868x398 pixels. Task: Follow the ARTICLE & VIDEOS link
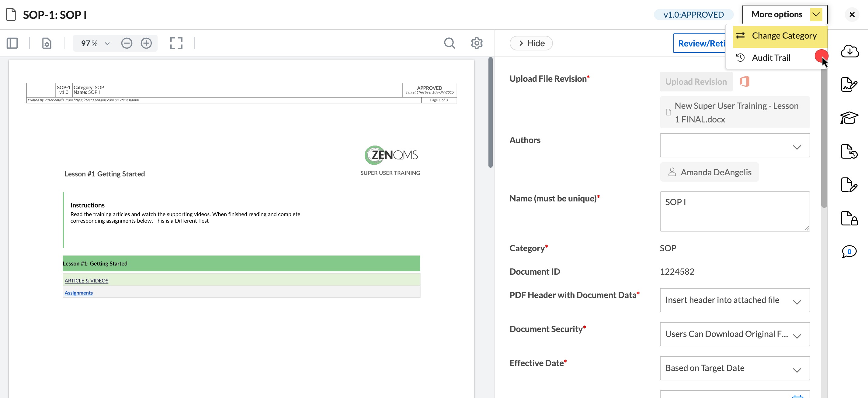86,280
